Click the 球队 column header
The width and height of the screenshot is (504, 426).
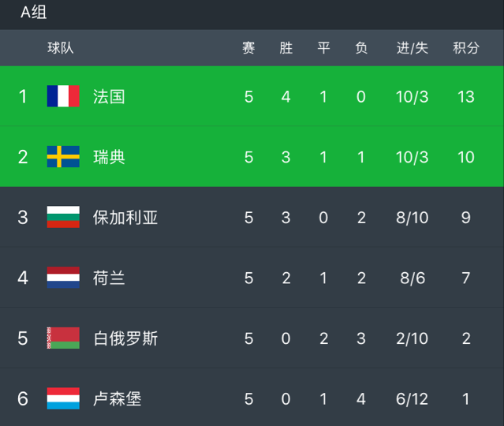click(x=61, y=48)
